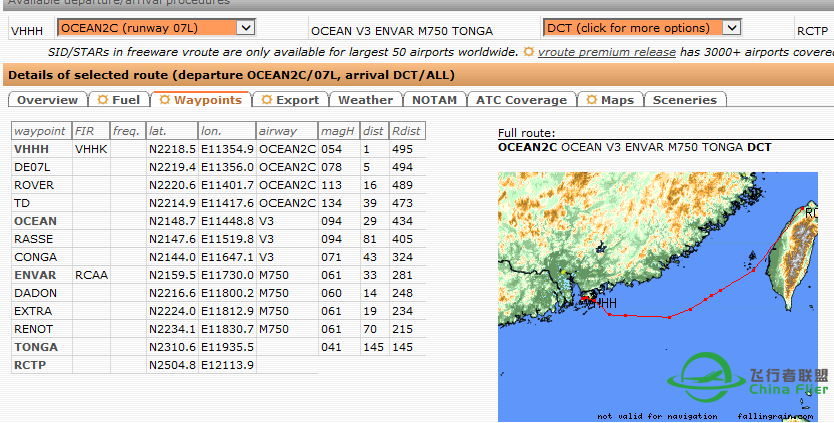Select the DADON waypoint row
This screenshot has width=834, height=423.
219,293
